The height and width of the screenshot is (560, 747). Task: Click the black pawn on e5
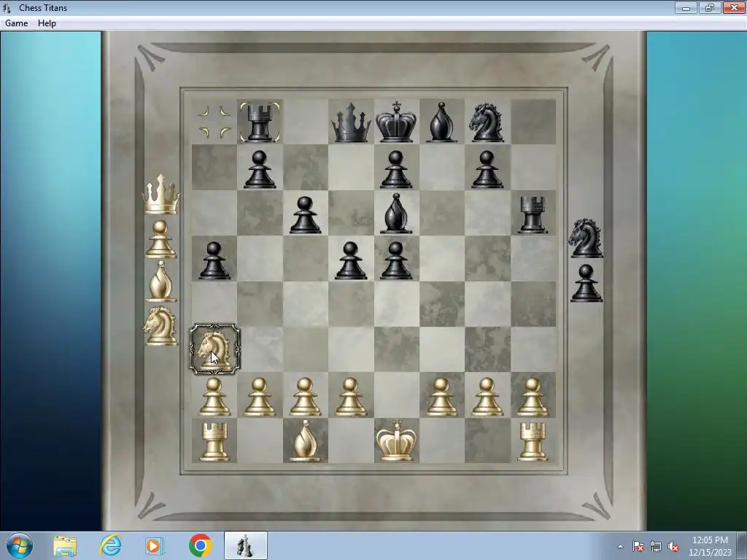[396, 260]
